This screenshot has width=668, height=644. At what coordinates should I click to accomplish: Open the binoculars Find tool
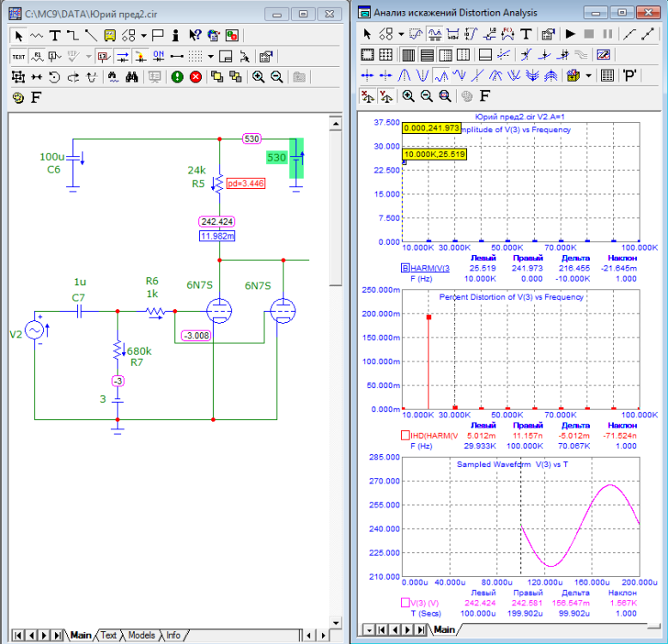pyautogui.click(x=132, y=76)
